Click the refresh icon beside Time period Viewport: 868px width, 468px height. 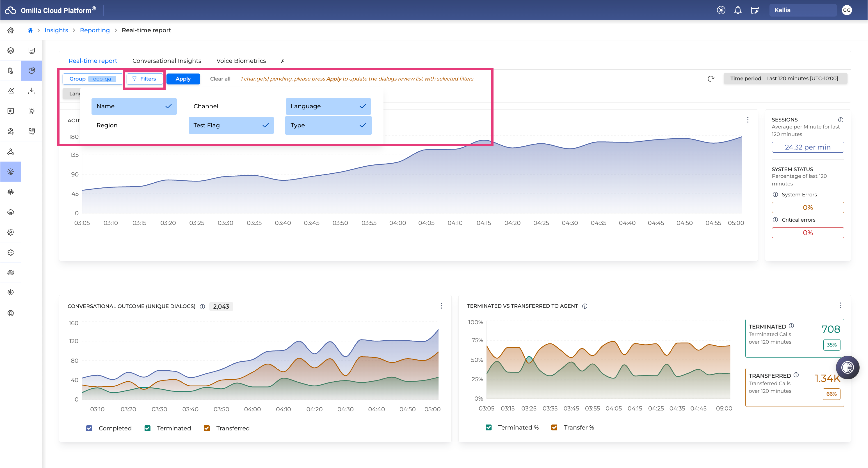(x=711, y=79)
